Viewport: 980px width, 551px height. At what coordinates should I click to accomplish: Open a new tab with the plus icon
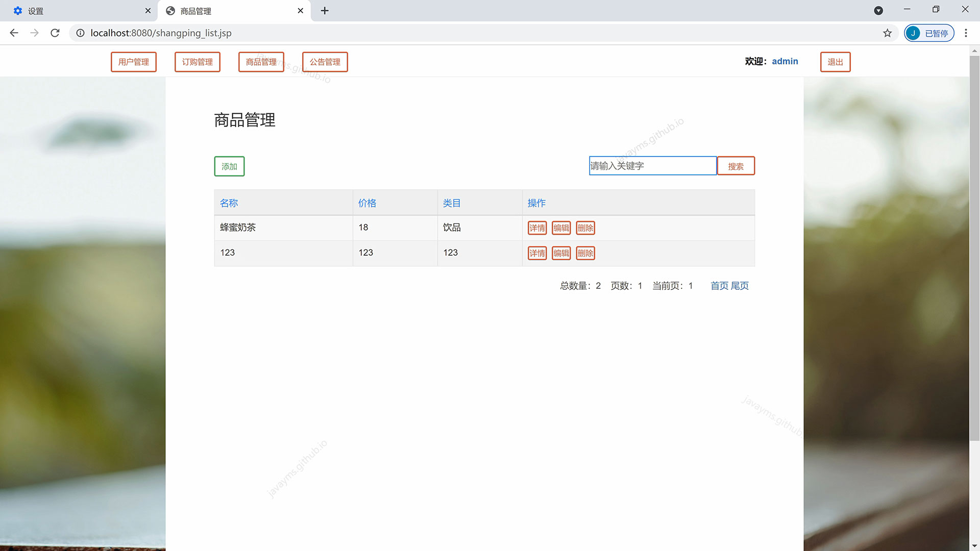(x=325, y=11)
